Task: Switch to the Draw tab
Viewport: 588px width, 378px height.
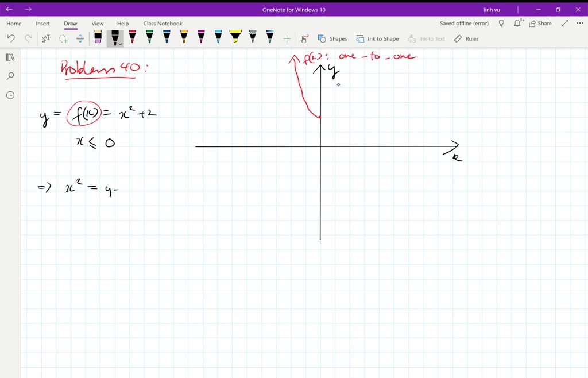Action: pyautogui.click(x=70, y=24)
